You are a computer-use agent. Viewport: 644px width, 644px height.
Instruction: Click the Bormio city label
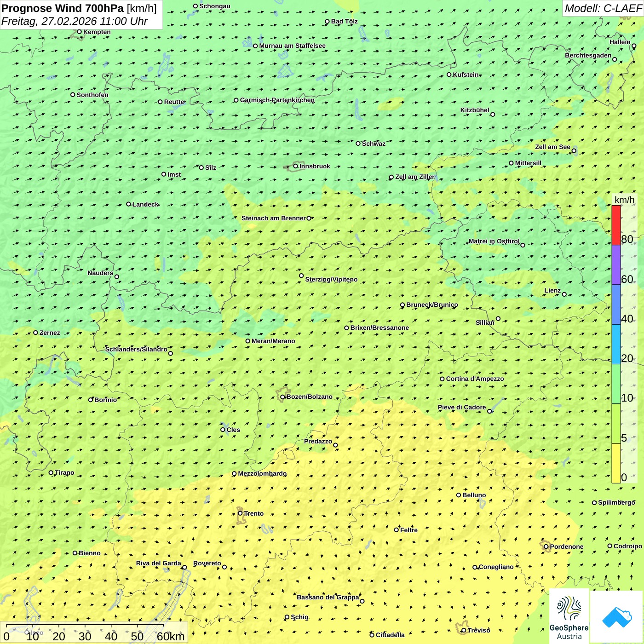point(105,400)
